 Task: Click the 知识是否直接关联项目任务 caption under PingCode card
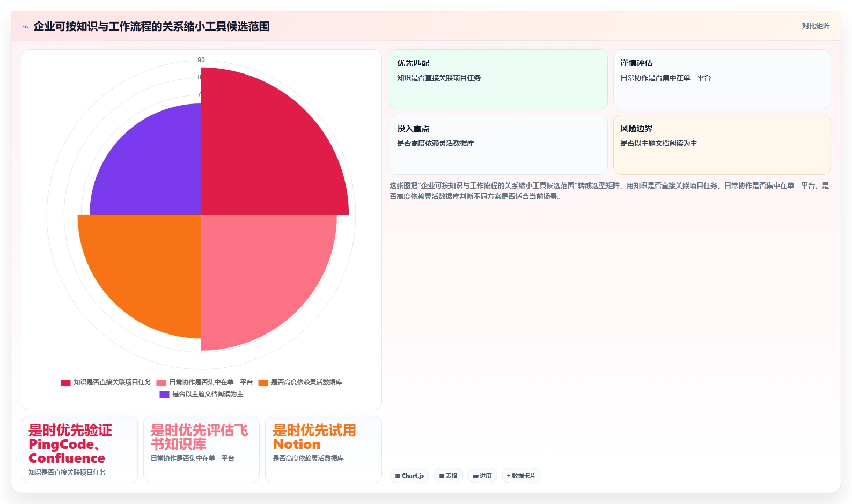pyautogui.click(x=67, y=472)
